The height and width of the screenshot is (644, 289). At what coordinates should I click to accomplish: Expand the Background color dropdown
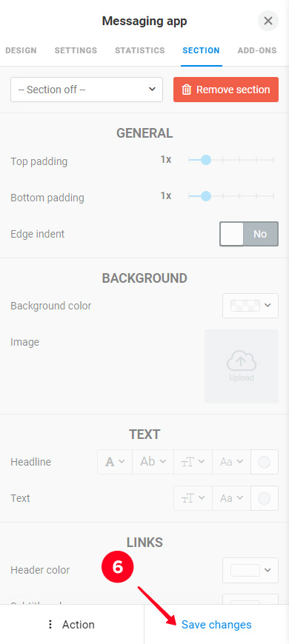coord(250,306)
